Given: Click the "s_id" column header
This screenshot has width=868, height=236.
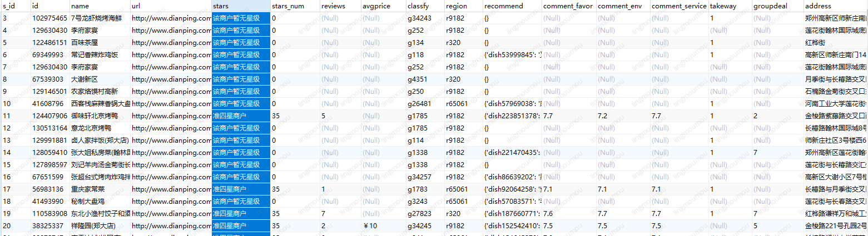Looking at the screenshot, I should point(15,6).
